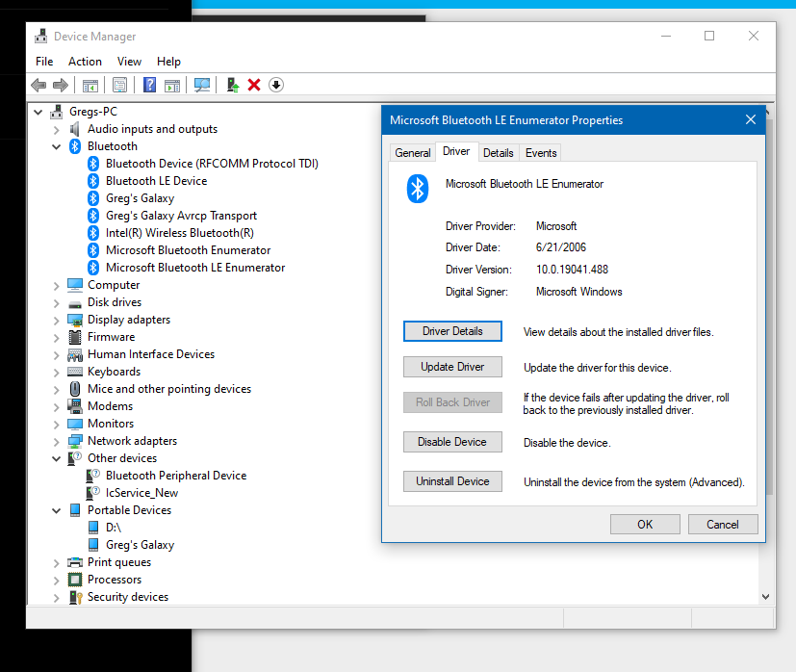Select Microsoft Bluetooth Enumerator entry

tap(188, 250)
